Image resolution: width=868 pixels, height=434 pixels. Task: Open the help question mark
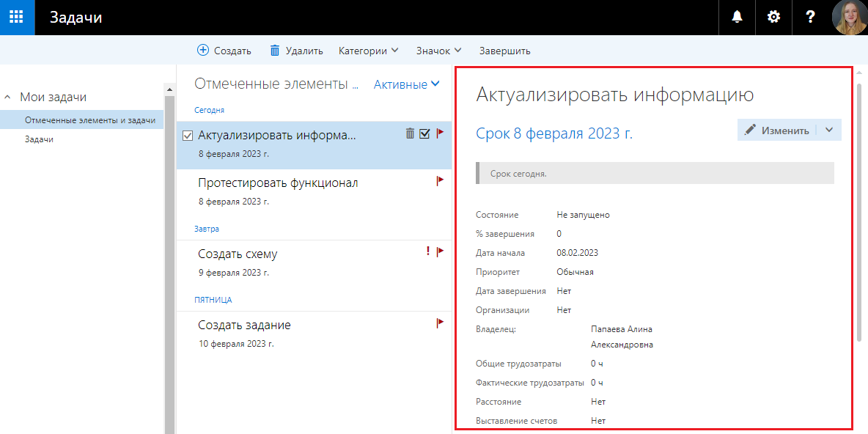[810, 18]
